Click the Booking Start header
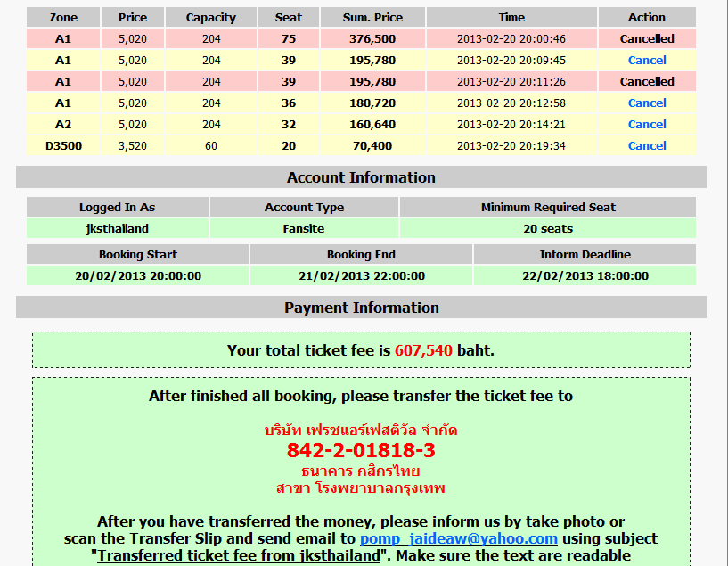The width and height of the screenshot is (728, 566). (138, 254)
